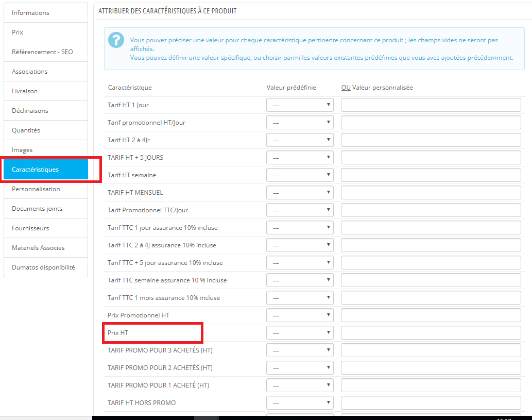Image resolution: width=532 pixels, height=420 pixels.
Task: Click the blue question mark help icon
Action: (116, 40)
